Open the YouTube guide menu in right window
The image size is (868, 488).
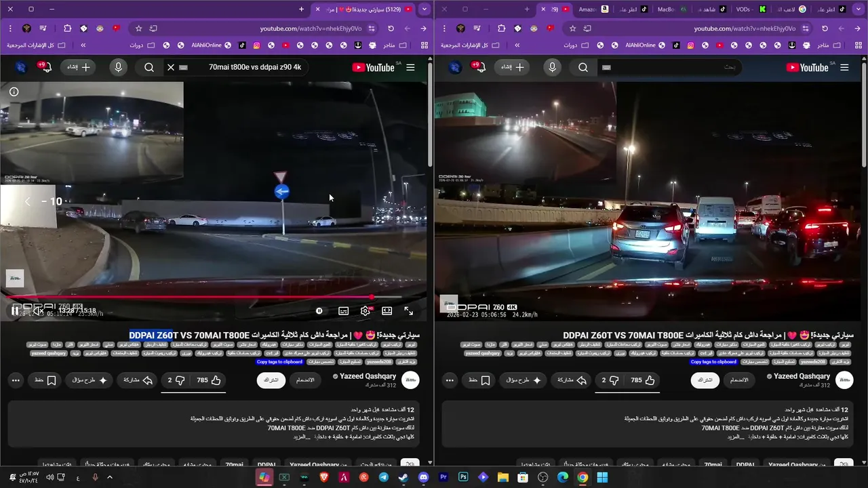[x=844, y=68]
